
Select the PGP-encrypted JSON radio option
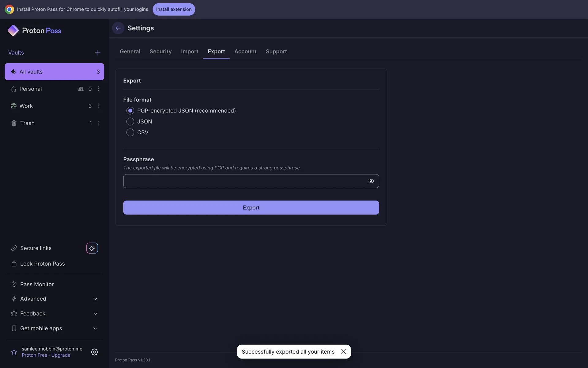point(130,111)
